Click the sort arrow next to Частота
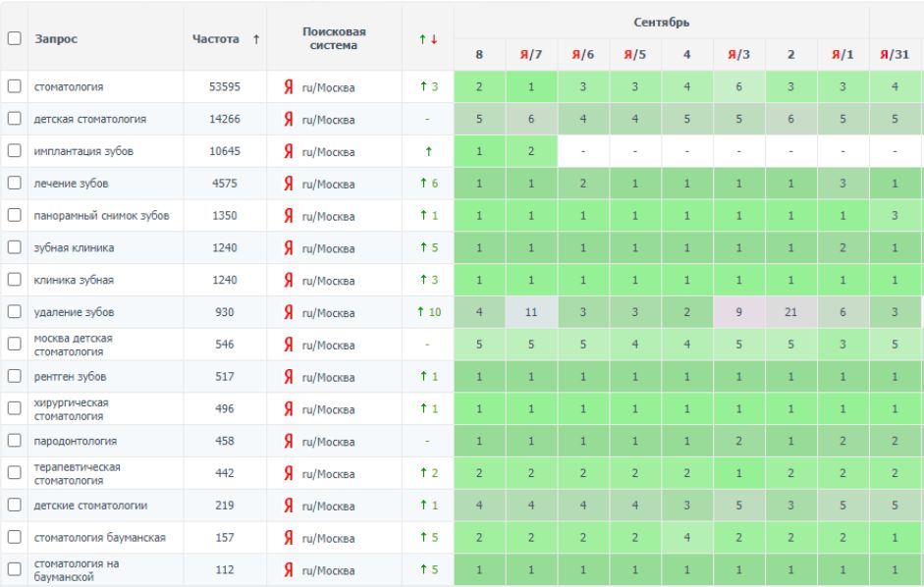Screen dimensions: 924x587 256,39
